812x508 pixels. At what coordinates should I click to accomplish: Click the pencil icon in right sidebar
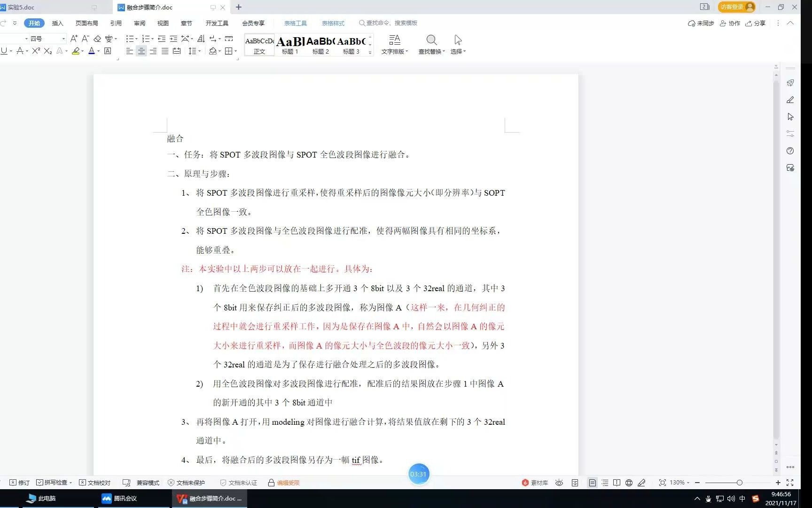point(790,100)
